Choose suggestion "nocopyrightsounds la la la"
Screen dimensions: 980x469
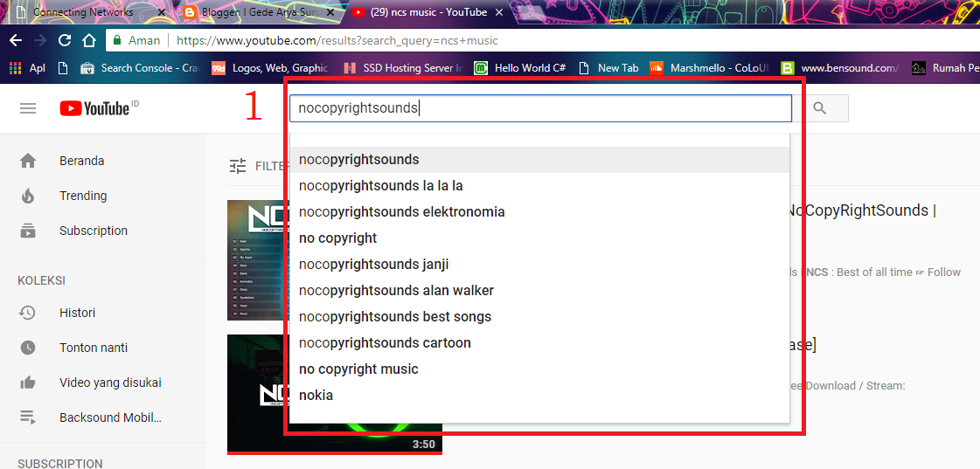coord(539,186)
